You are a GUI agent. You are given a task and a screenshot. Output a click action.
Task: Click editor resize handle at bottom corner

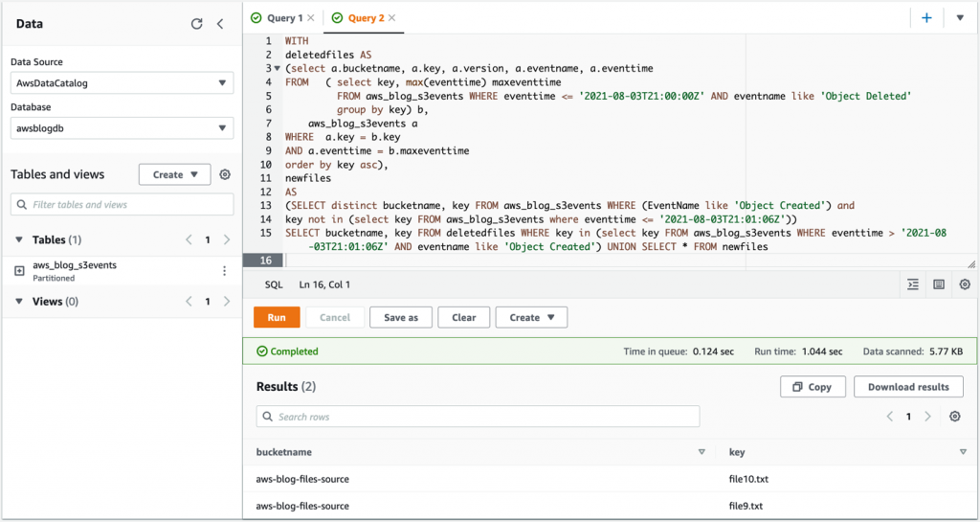[x=970, y=265]
